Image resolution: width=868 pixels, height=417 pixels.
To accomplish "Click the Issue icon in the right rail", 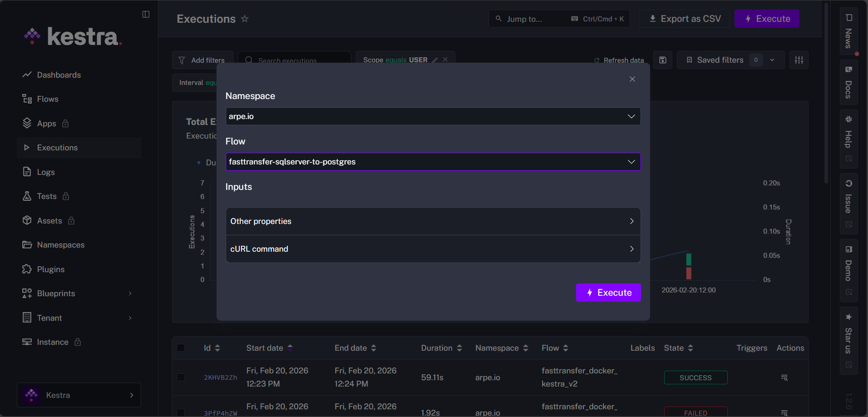I will pyautogui.click(x=848, y=200).
